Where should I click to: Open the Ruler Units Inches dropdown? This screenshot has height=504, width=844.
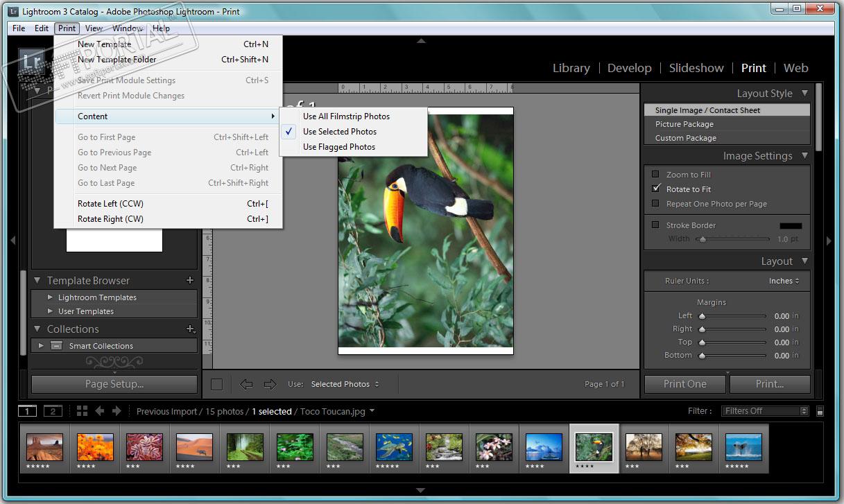[784, 281]
